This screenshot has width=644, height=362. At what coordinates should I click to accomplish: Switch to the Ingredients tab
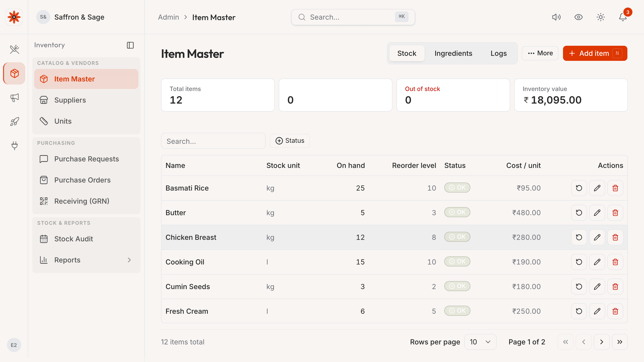tap(453, 53)
